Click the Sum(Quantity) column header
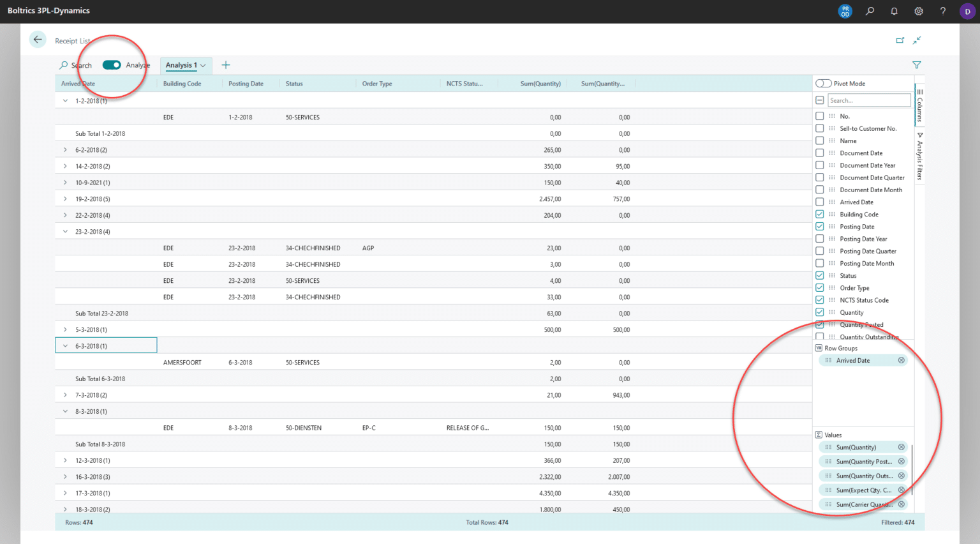 click(x=540, y=84)
